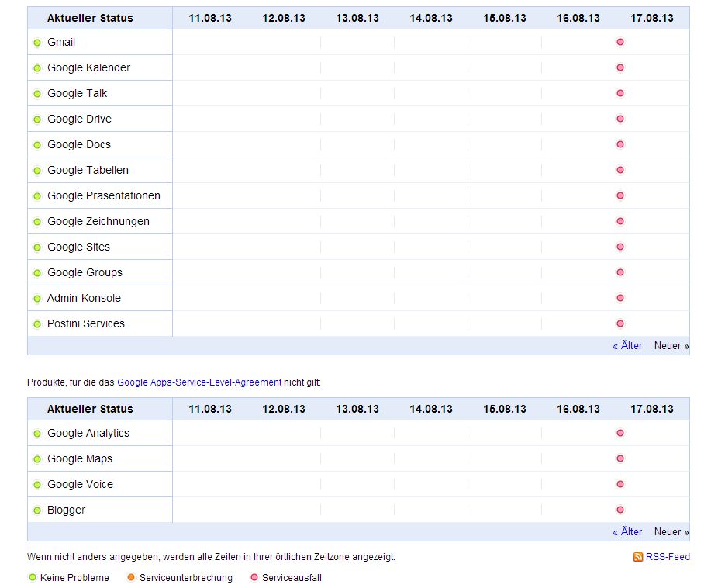The height and width of the screenshot is (588, 718).
Task: Click Blogger green status icon
Action: (x=37, y=511)
